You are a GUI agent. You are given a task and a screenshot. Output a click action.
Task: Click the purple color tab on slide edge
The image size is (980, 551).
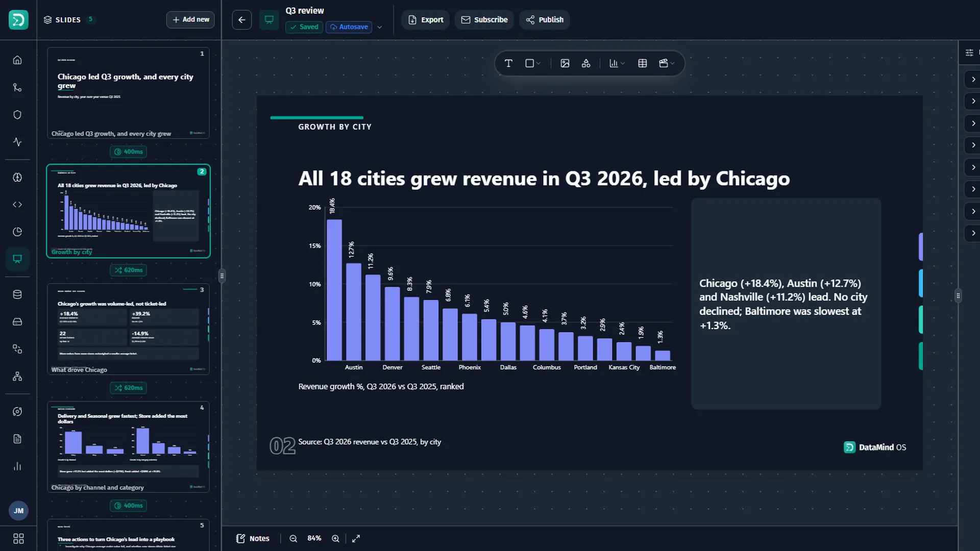(x=921, y=246)
